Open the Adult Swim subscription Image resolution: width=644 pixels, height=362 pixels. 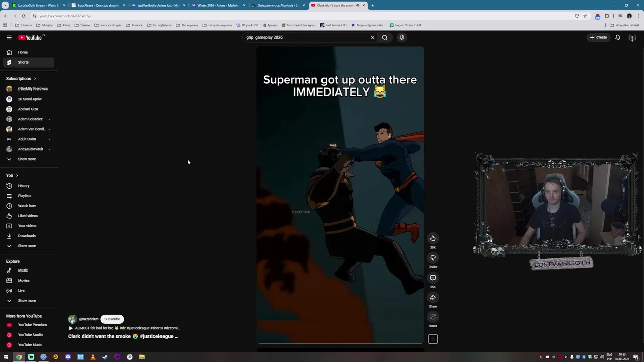[x=28, y=139]
